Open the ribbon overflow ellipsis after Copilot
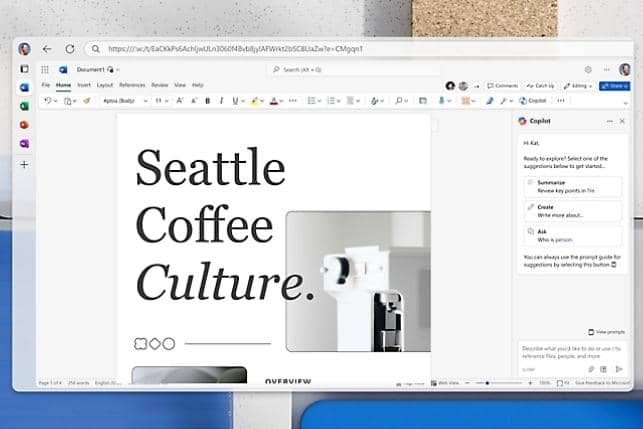643x429 pixels. [x=561, y=100]
